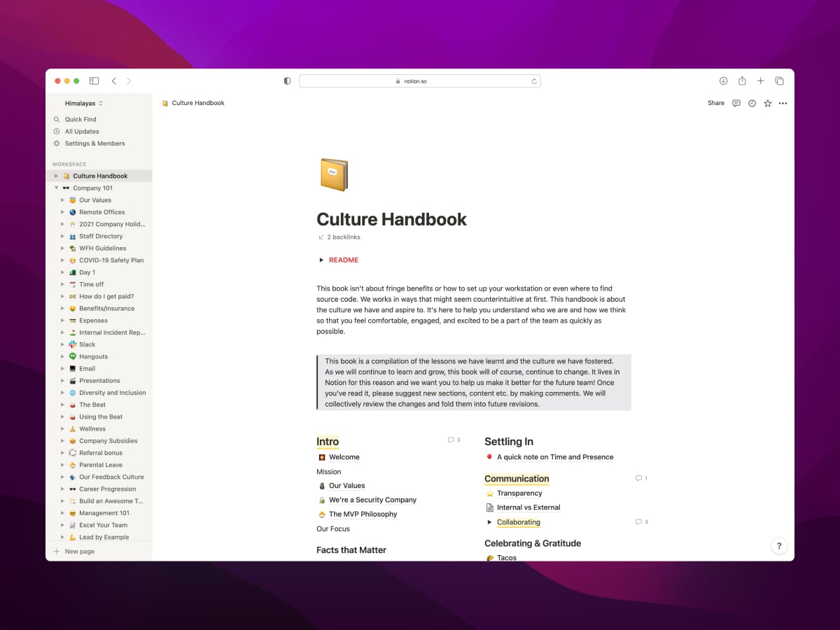Select Day 1 in the sidebar
This screenshot has width=840, height=630.
click(x=87, y=272)
